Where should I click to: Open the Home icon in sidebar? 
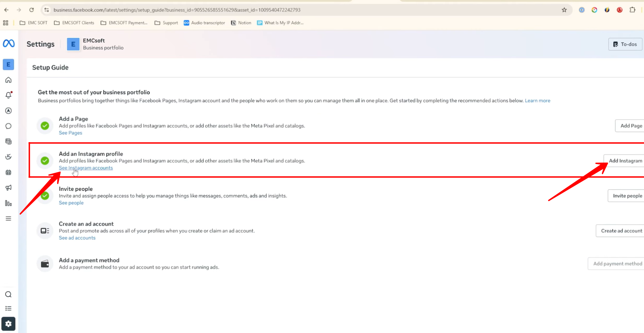pyautogui.click(x=8, y=80)
